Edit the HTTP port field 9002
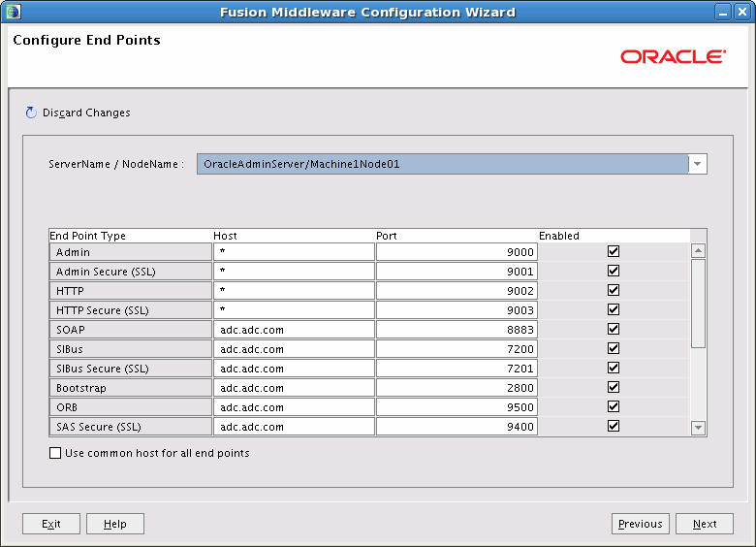 pyautogui.click(x=457, y=290)
